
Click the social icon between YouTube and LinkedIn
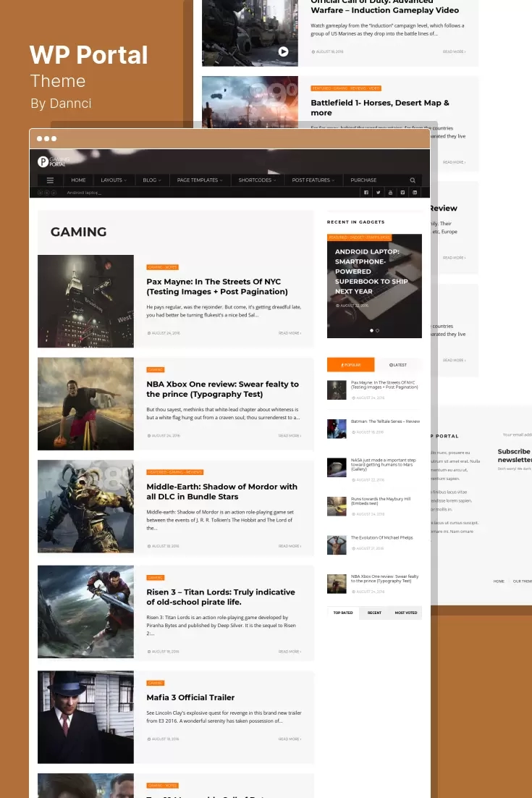coord(402,193)
